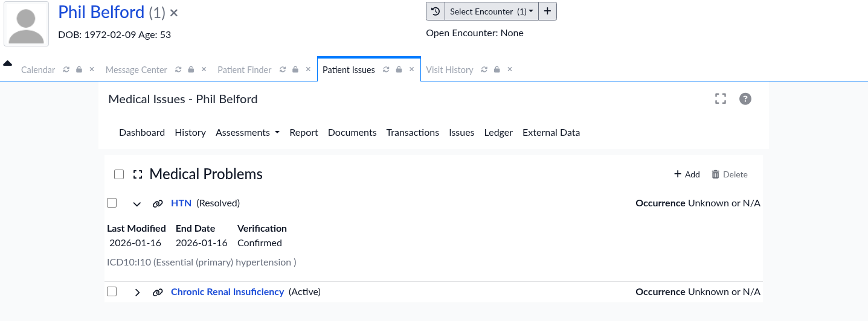Viewport: 868px width, 321px height.
Task: Refresh the Patient Issues tab
Action: point(385,70)
